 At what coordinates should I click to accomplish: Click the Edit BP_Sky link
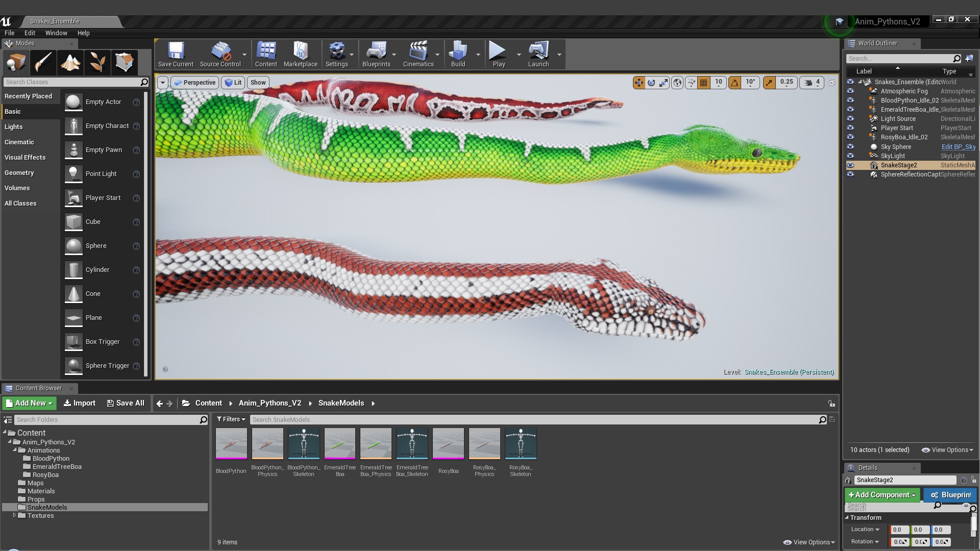[x=958, y=147]
